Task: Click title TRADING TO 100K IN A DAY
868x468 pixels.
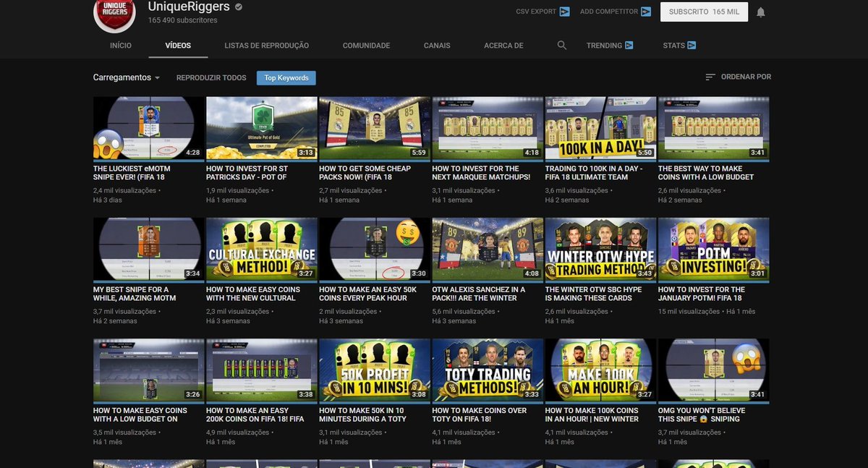Action: pos(593,173)
